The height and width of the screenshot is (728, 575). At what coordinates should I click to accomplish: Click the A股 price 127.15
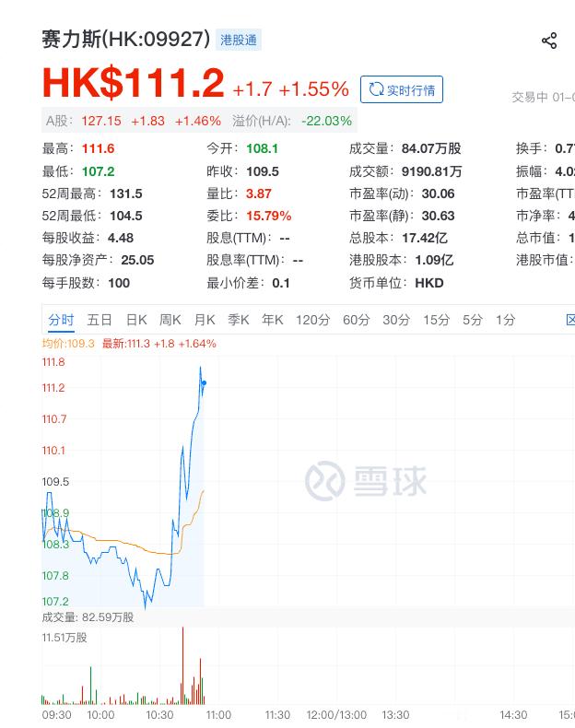pos(101,121)
